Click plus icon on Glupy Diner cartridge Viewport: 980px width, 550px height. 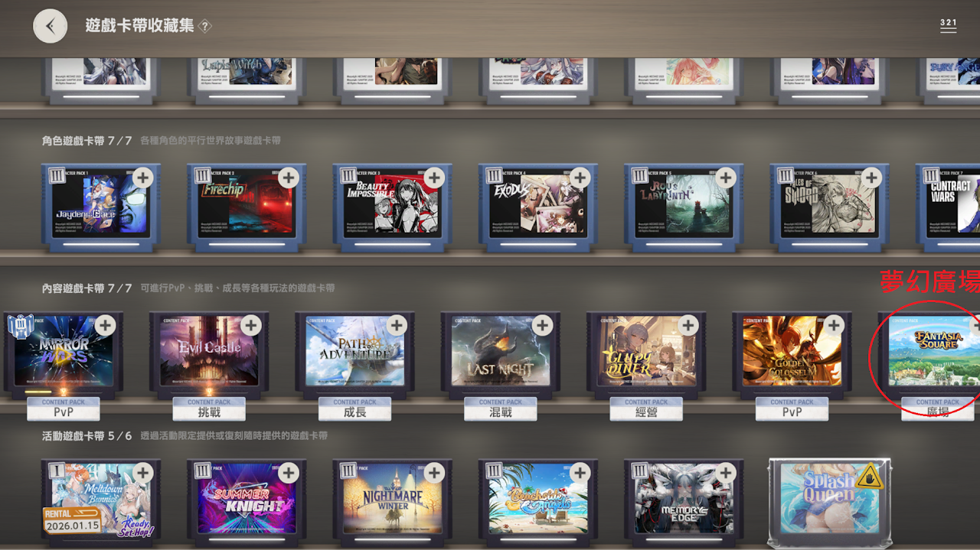688,326
